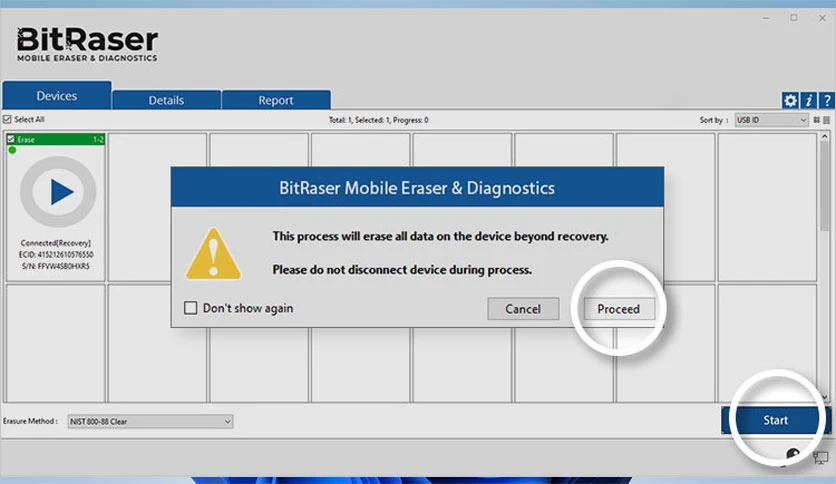
Task: Switch to grid view layout icon
Action: click(x=816, y=120)
